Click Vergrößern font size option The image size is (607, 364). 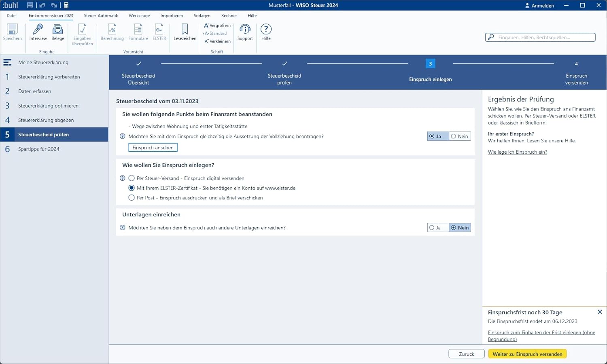coord(217,25)
